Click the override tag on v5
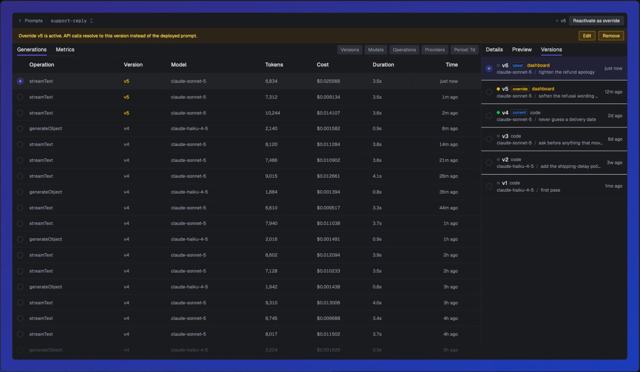The width and height of the screenshot is (640, 372). [520, 89]
